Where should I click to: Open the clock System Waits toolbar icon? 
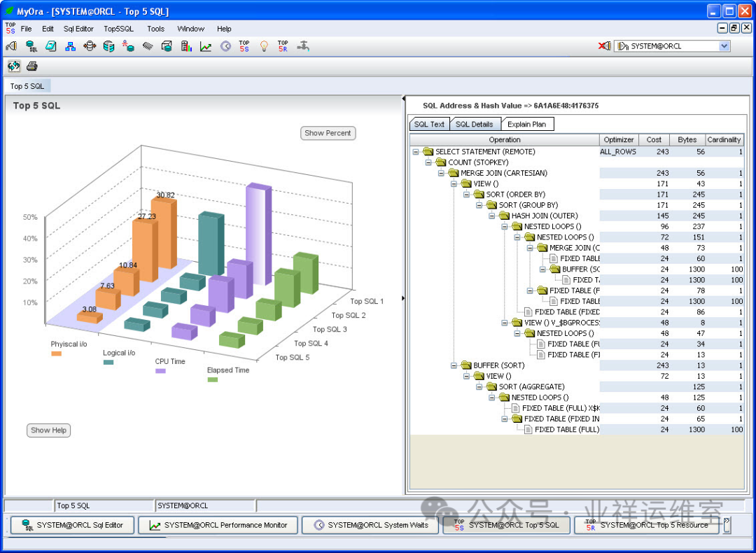point(225,46)
